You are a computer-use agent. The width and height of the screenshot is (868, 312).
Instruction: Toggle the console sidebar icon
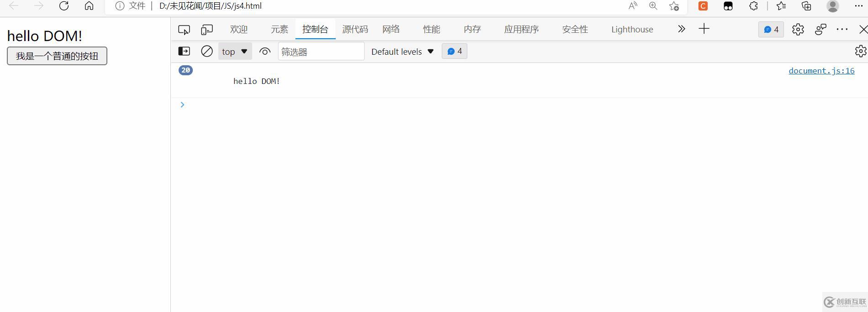pyautogui.click(x=184, y=51)
